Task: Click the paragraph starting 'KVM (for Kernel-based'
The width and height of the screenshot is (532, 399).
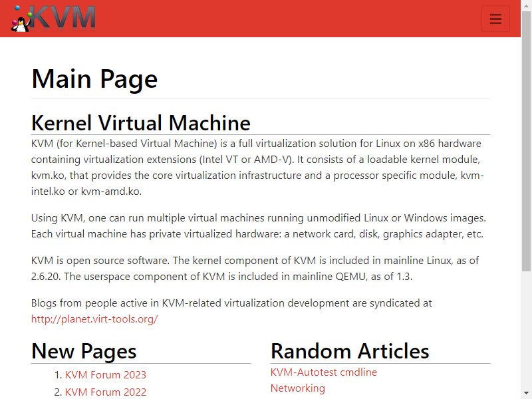Action: coord(257,168)
